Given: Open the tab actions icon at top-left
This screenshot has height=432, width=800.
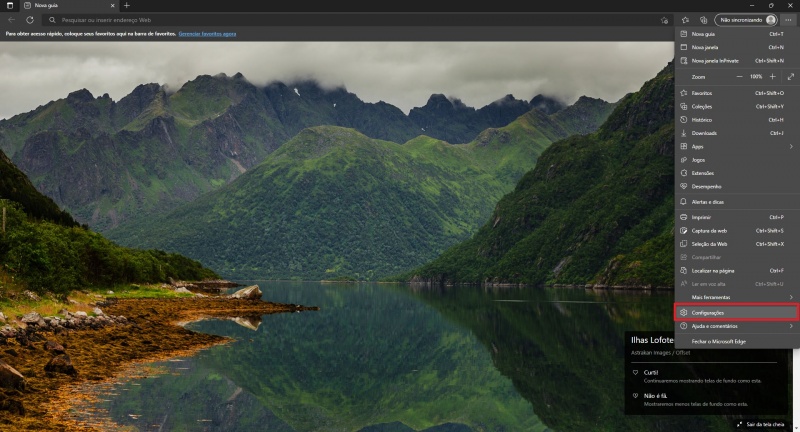Looking at the screenshot, I should click(x=9, y=5).
